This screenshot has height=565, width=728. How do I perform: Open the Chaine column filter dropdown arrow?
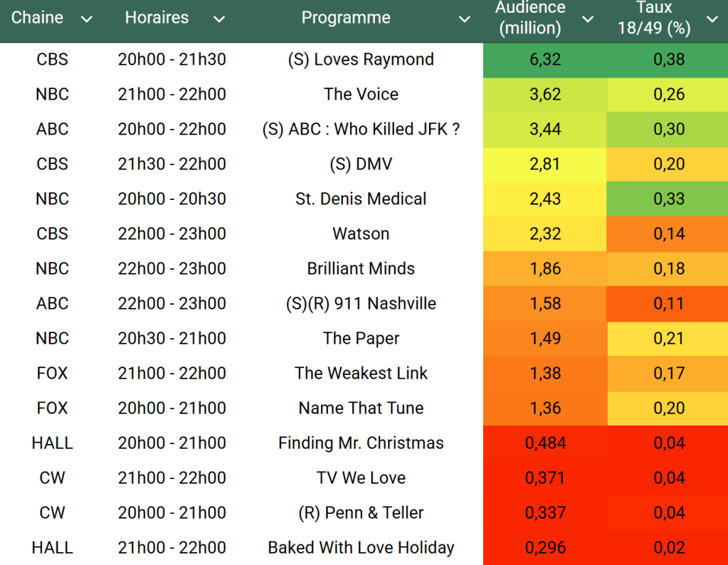(x=87, y=19)
